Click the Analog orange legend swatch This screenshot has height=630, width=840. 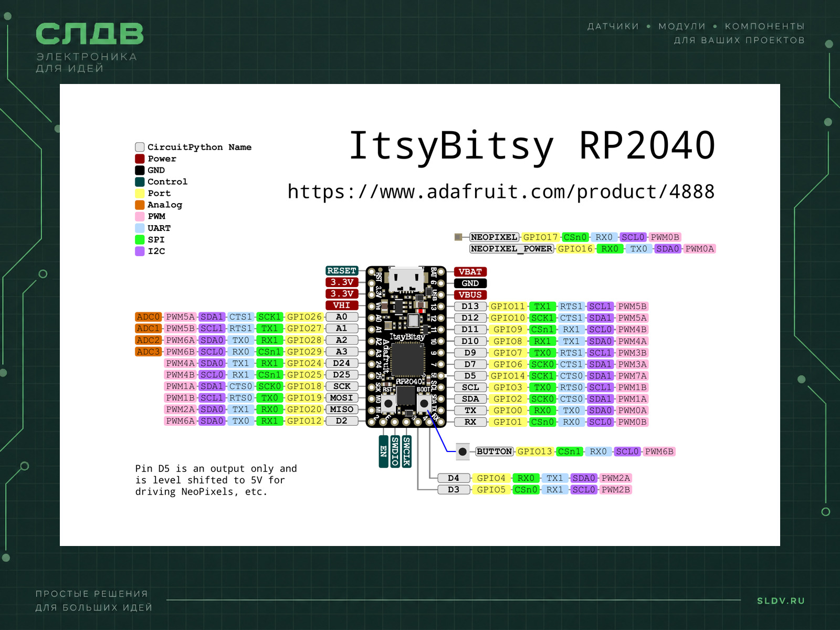click(140, 205)
